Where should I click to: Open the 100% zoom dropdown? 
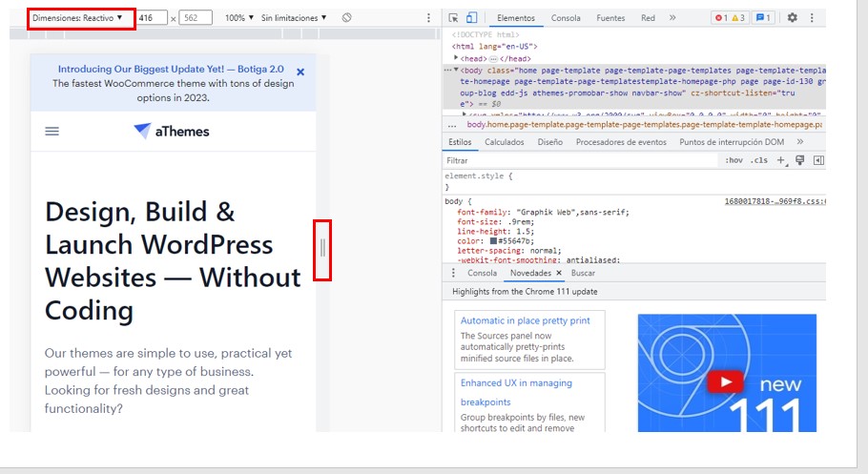pos(239,18)
